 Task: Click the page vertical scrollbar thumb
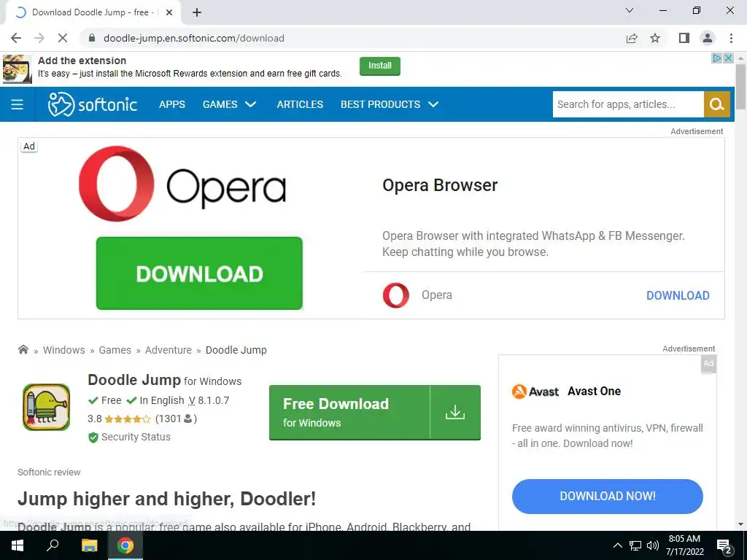740,87
